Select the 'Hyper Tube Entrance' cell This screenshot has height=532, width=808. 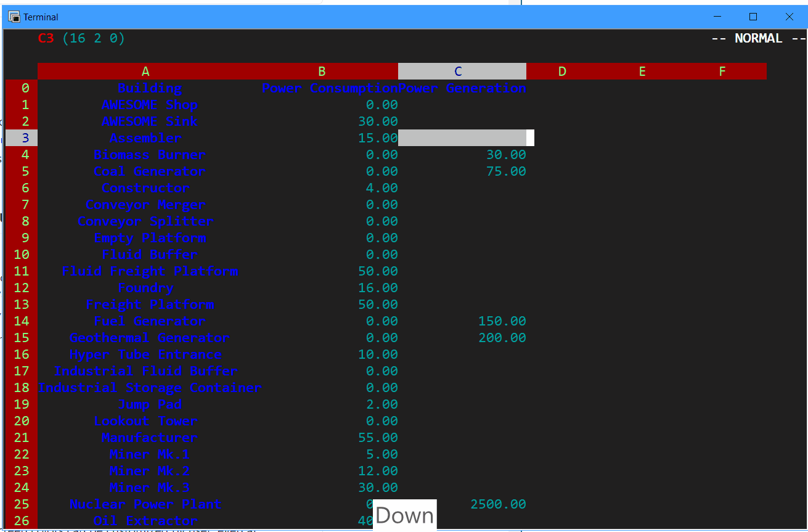click(x=145, y=354)
